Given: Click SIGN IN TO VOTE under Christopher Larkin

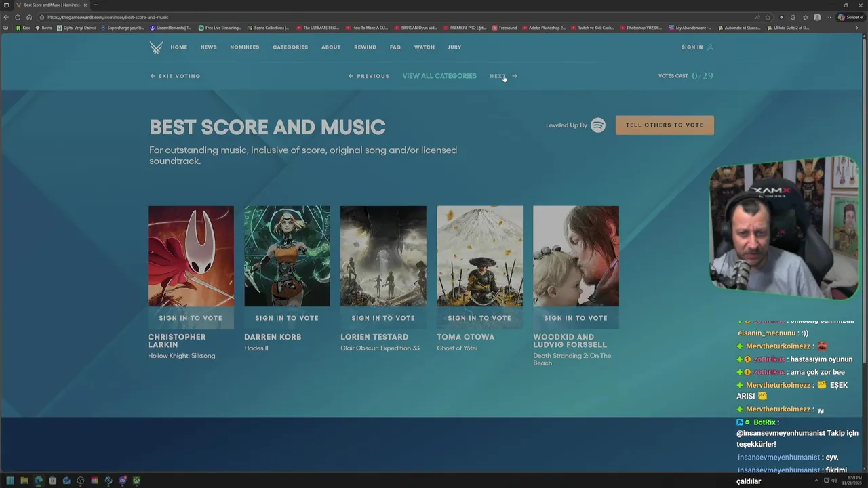Looking at the screenshot, I should 191,318.
